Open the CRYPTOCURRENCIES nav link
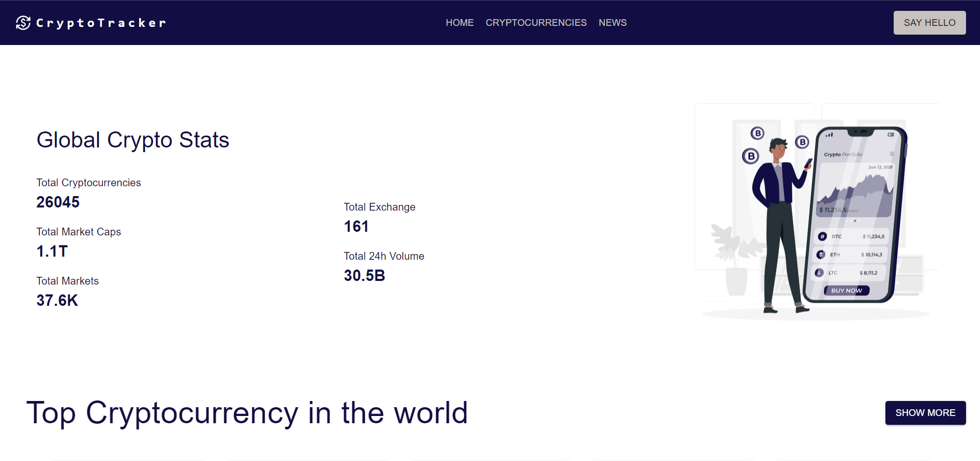Image resolution: width=980 pixels, height=461 pixels. pos(536,23)
